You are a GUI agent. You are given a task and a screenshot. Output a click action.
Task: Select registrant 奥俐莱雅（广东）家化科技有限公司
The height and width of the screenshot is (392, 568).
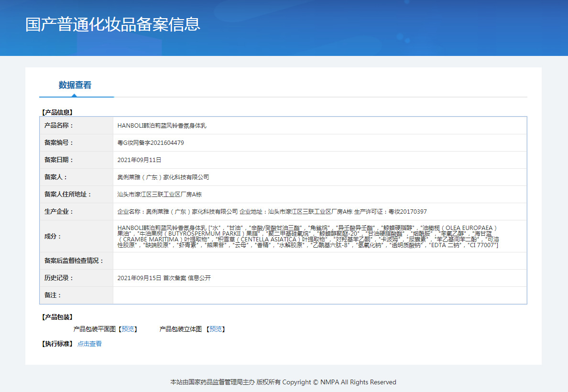point(164,177)
